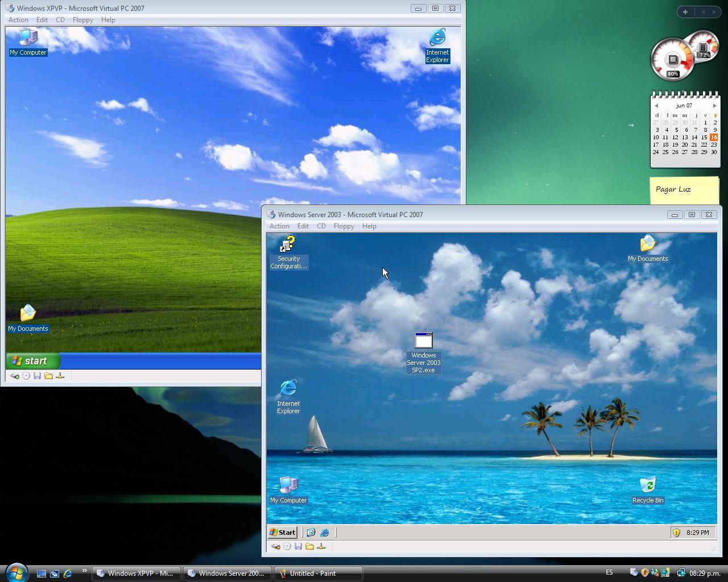Click the CPU meter gadget showing 80%
The width and height of the screenshot is (728, 582).
672,60
